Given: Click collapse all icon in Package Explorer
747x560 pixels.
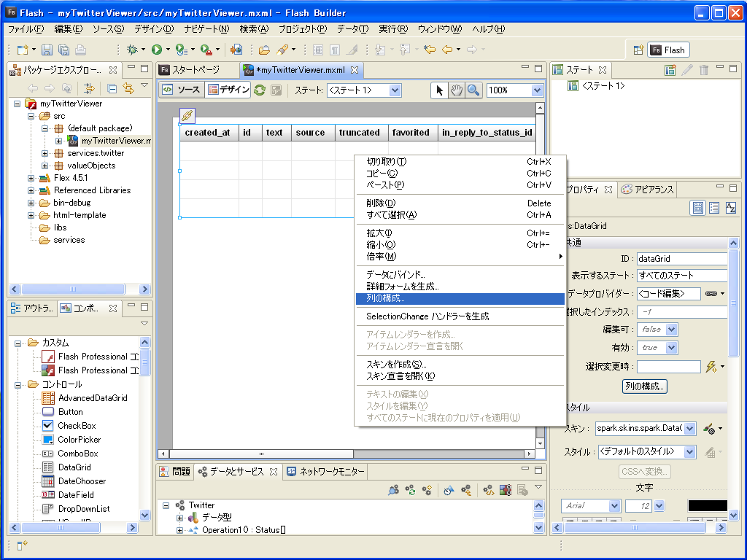Looking at the screenshot, I should (x=112, y=88).
